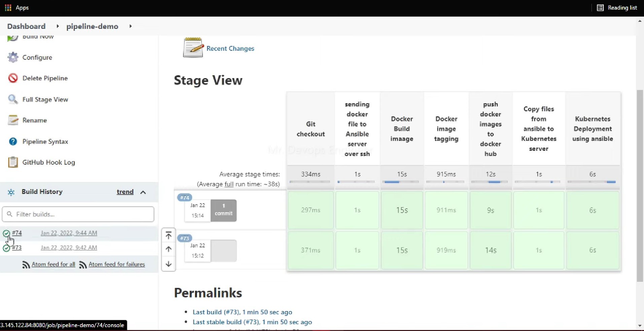Click the 1 commit box for build #74
Viewport: 644px width, 331px height.
pos(224,210)
